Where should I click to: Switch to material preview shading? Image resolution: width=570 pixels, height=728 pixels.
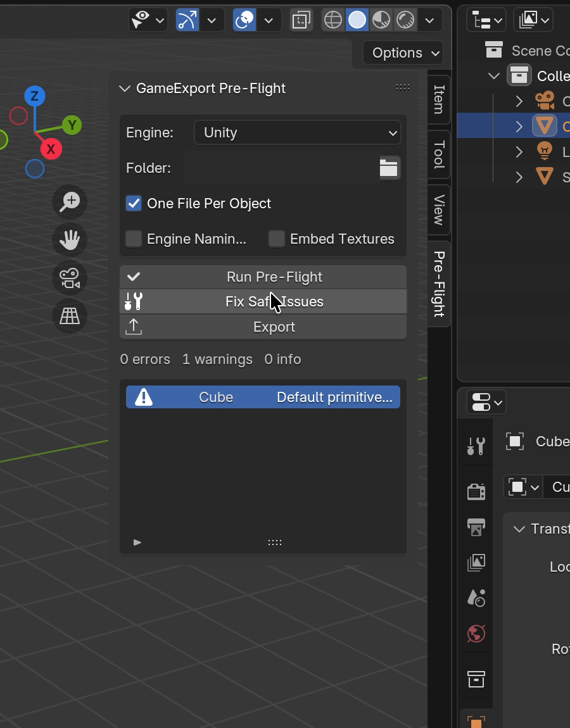381,20
